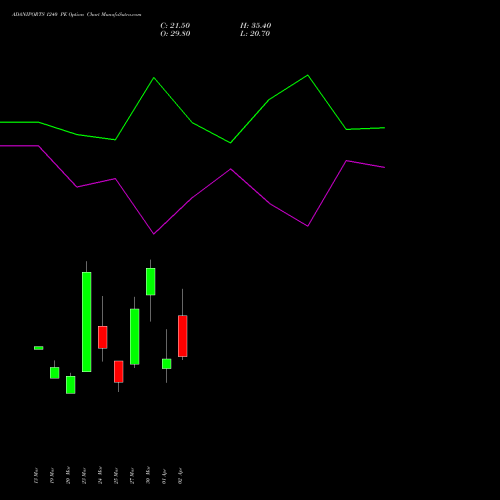The image size is (500, 500).
Task: Click the topmost green candle for 30 Mar
Action: click(151, 281)
